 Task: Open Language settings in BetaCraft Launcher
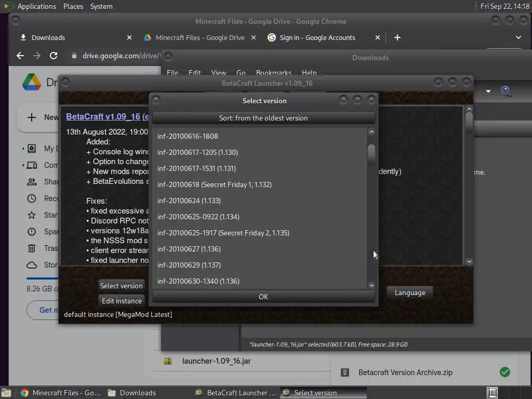(x=410, y=292)
